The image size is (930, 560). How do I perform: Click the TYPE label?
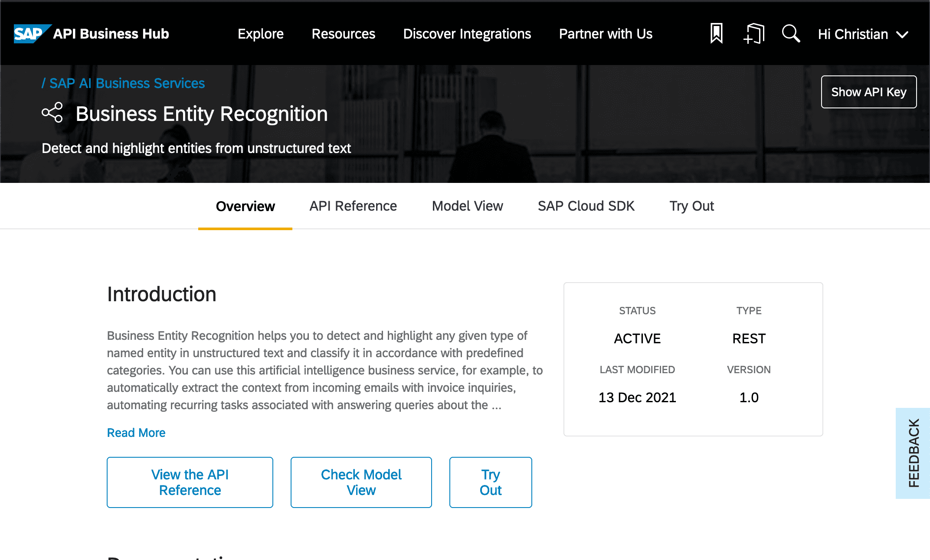click(749, 311)
